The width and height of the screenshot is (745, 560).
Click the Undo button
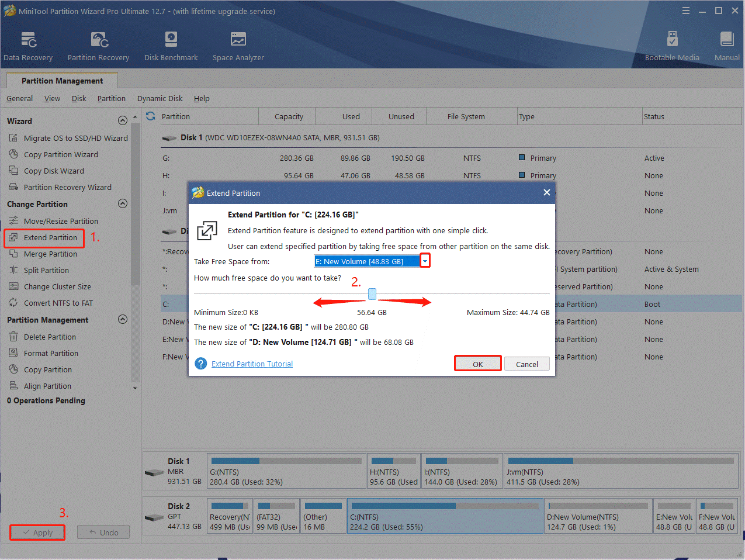click(x=103, y=532)
